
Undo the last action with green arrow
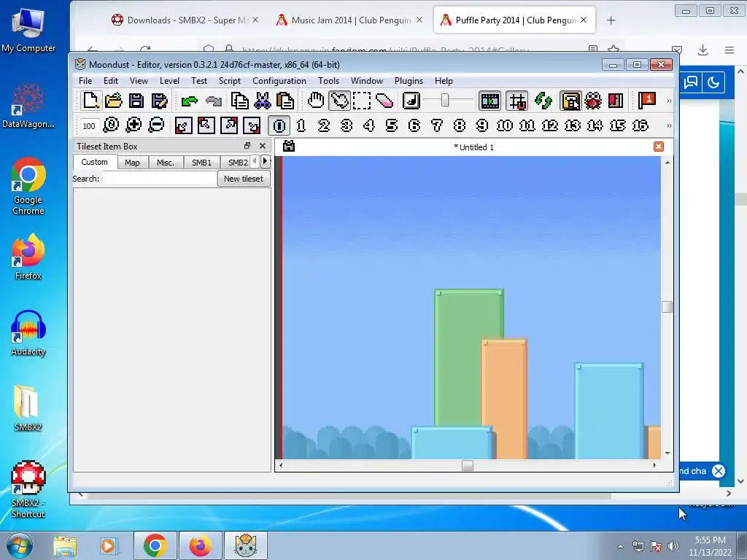pyautogui.click(x=189, y=101)
